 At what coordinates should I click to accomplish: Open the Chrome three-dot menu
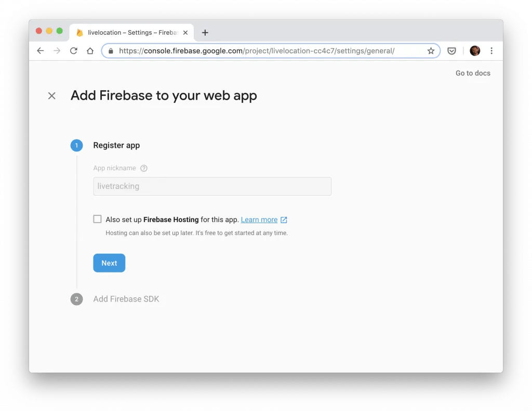pyautogui.click(x=491, y=50)
